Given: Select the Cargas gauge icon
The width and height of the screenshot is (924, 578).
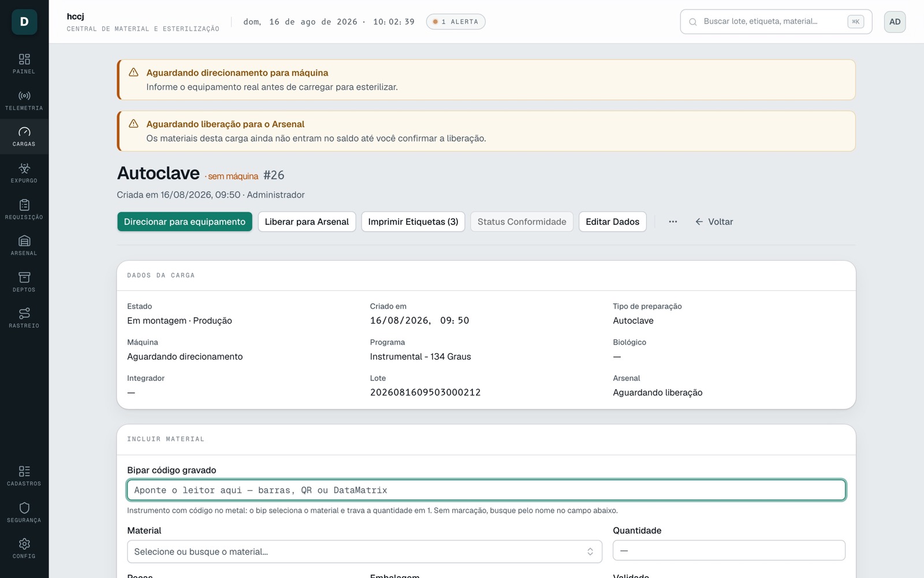Looking at the screenshot, I should (x=24, y=132).
